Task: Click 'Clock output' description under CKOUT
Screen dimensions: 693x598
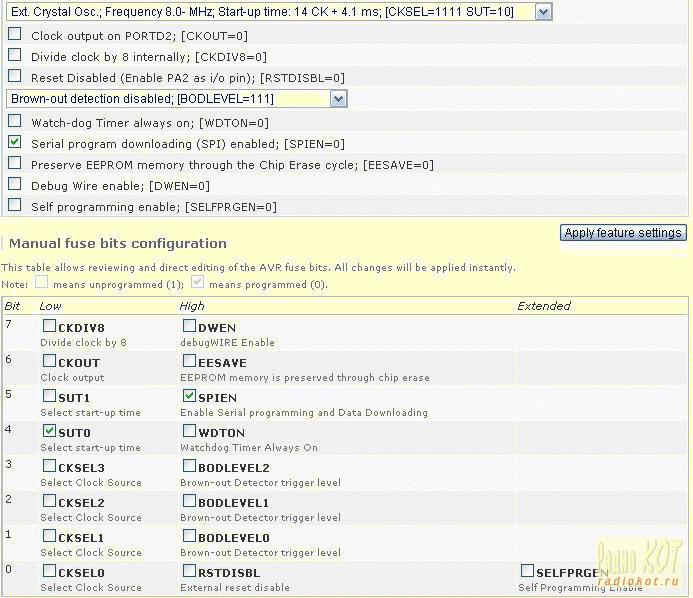Action: tap(72, 377)
